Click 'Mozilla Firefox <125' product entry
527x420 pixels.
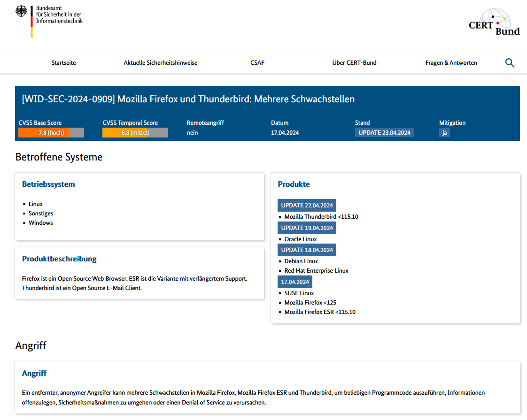[x=310, y=303]
